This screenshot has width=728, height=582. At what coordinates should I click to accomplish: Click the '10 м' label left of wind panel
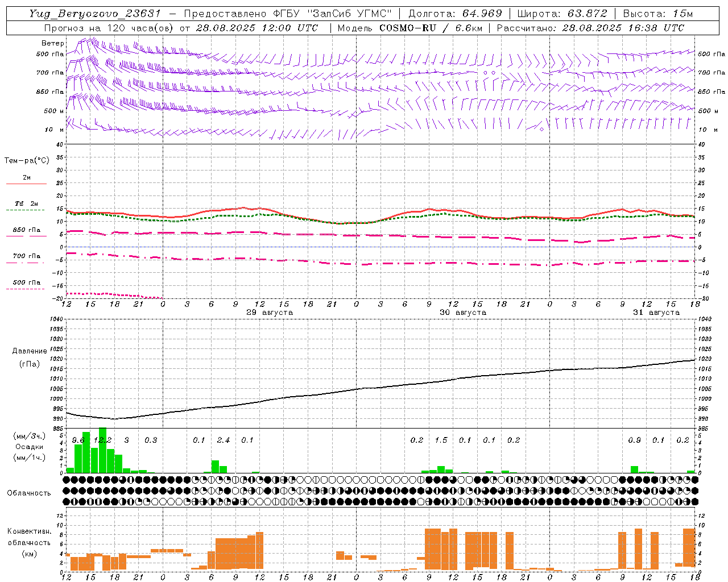click(55, 130)
